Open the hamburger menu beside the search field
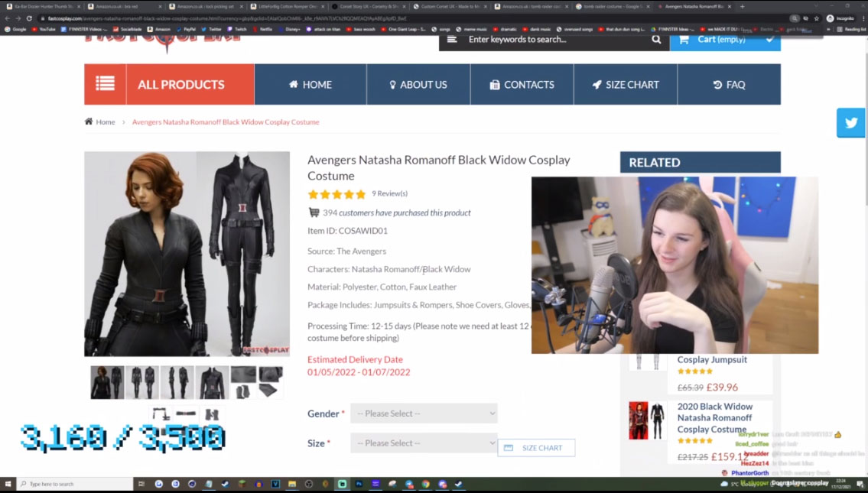Image resolution: width=868 pixels, height=493 pixels. (452, 39)
